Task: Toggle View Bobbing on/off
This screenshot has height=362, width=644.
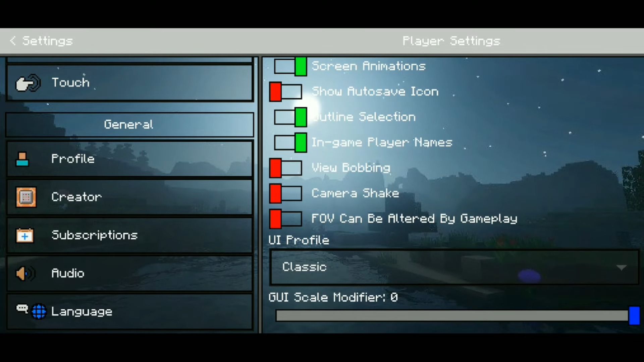Action: coord(285,168)
